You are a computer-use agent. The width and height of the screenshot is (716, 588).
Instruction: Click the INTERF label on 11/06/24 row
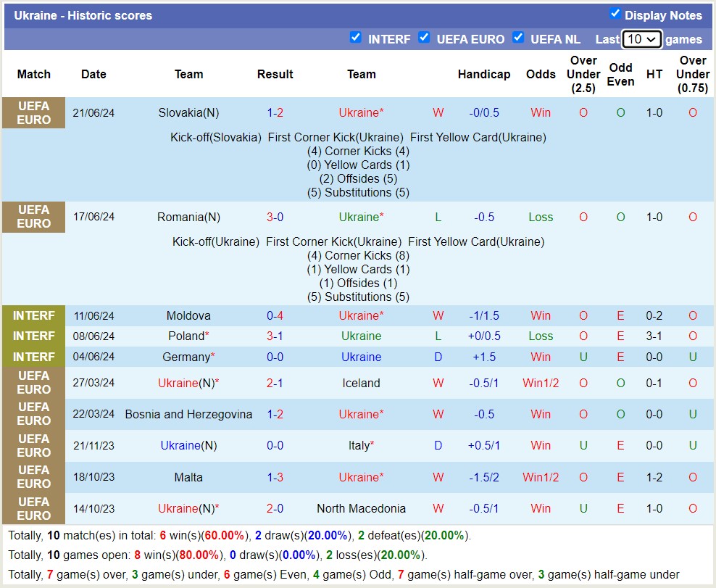pos(33,315)
